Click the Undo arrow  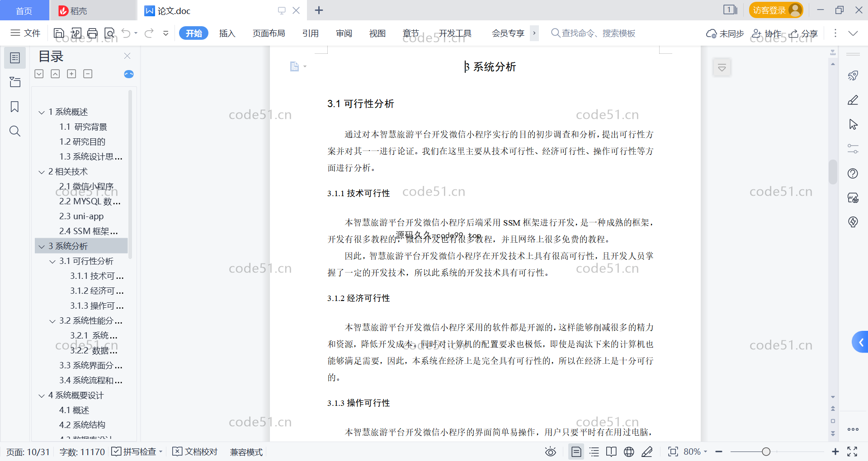click(126, 33)
